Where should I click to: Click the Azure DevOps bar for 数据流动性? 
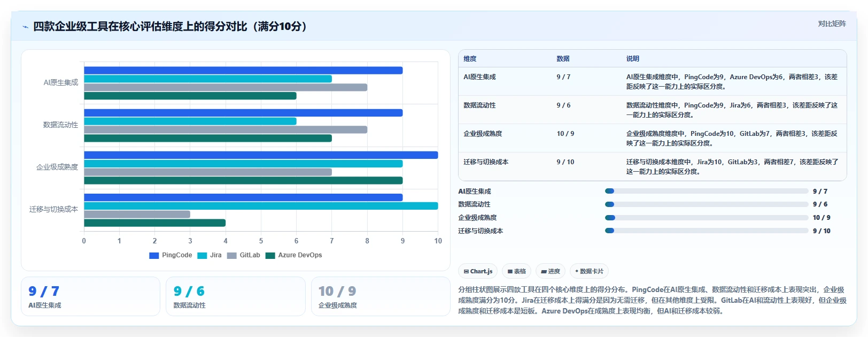pyautogui.click(x=208, y=139)
